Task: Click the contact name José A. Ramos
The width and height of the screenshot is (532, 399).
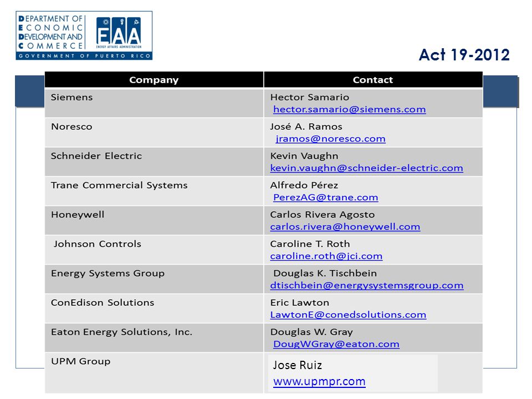Action: [x=306, y=126]
